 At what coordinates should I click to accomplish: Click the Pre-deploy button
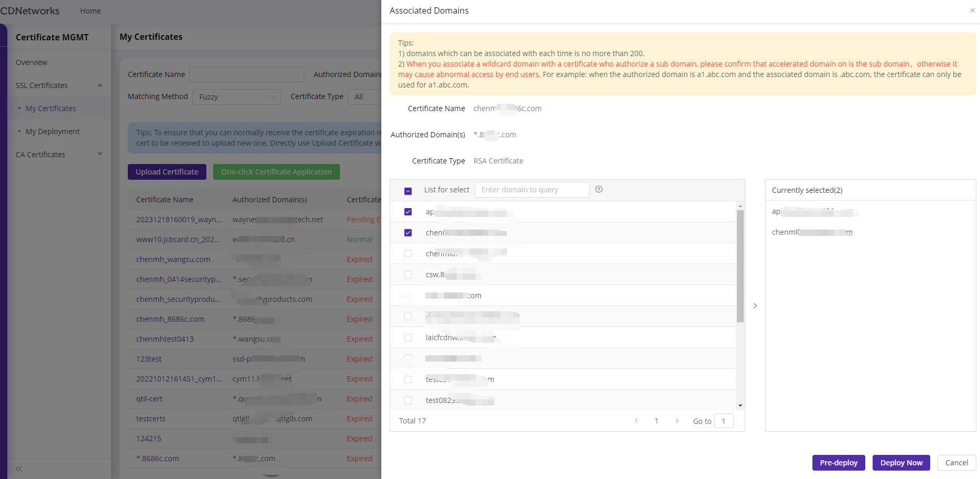click(839, 463)
